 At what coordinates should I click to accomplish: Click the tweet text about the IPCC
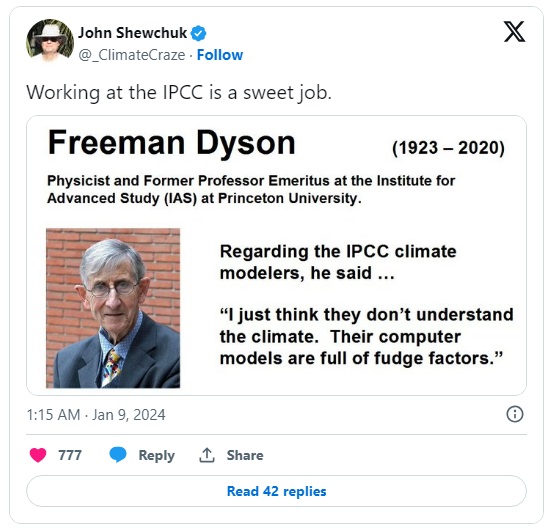(179, 93)
